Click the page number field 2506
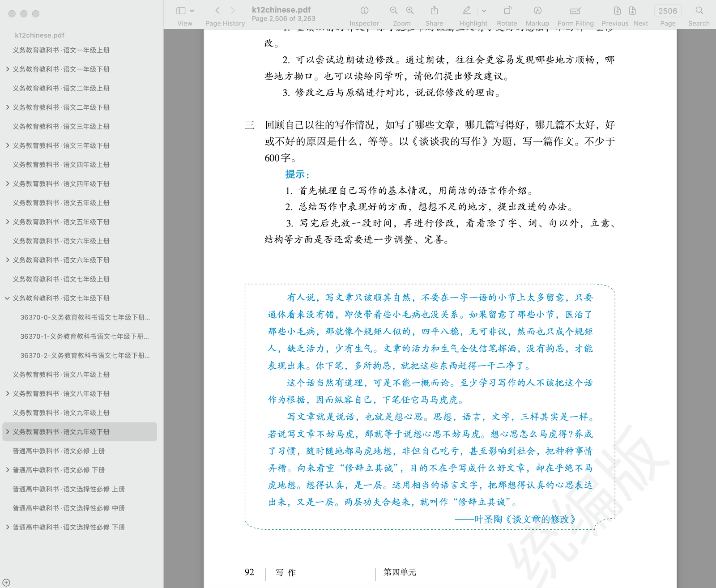Image resolution: width=716 pixels, height=588 pixels. (668, 11)
